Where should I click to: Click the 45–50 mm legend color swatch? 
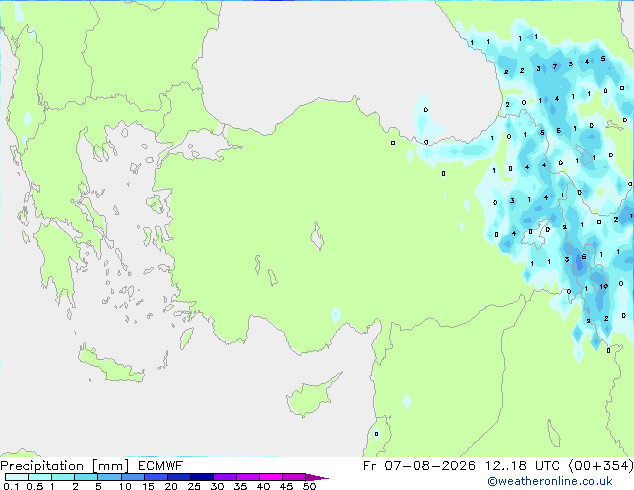tap(294, 477)
